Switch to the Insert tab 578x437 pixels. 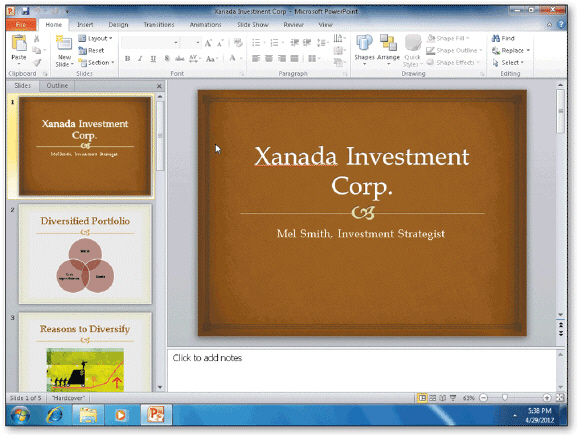coord(85,25)
